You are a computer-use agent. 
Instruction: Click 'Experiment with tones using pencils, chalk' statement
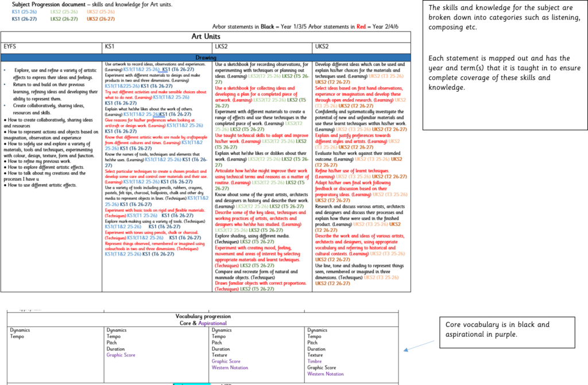coord(153,235)
